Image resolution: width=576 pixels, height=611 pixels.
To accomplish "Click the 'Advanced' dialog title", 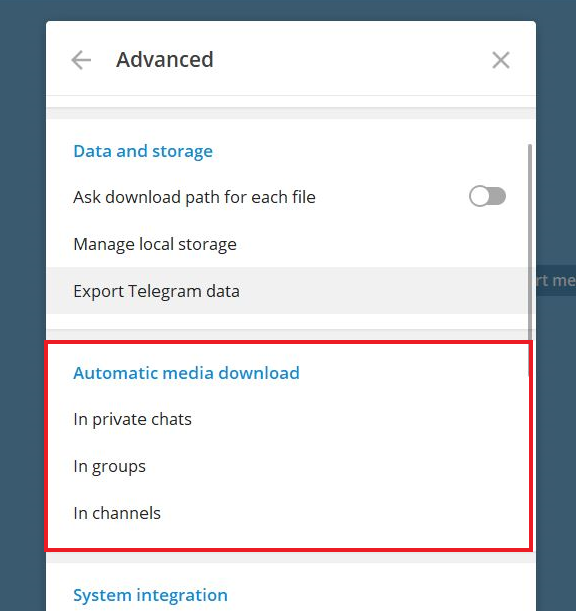I will click(165, 60).
